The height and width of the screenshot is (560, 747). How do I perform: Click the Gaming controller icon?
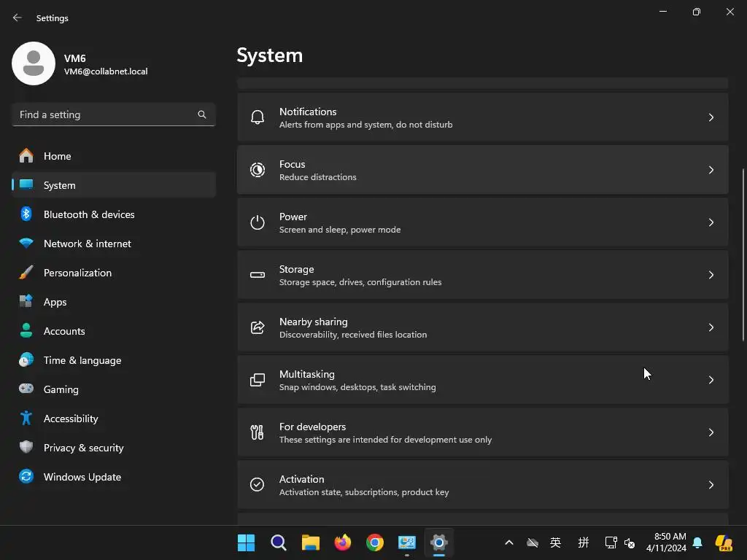coord(26,389)
